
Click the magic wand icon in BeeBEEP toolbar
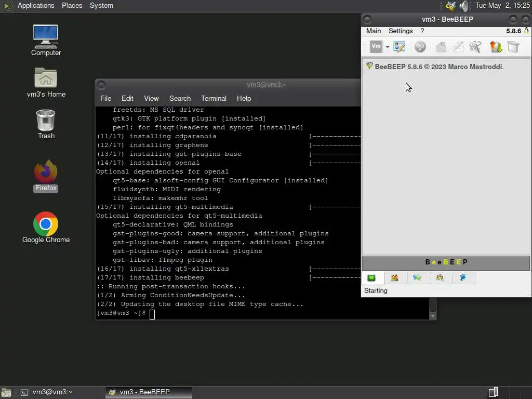pyautogui.click(x=475, y=46)
